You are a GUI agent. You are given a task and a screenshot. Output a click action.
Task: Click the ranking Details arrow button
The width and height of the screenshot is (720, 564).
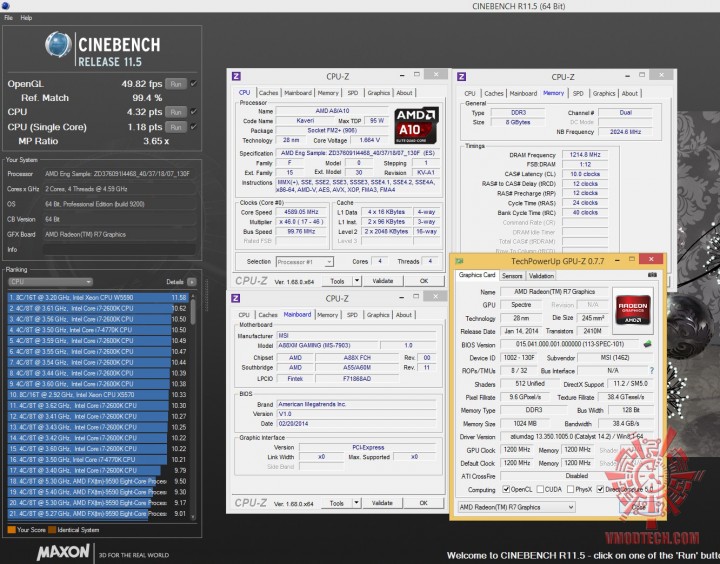coord(192,282)
